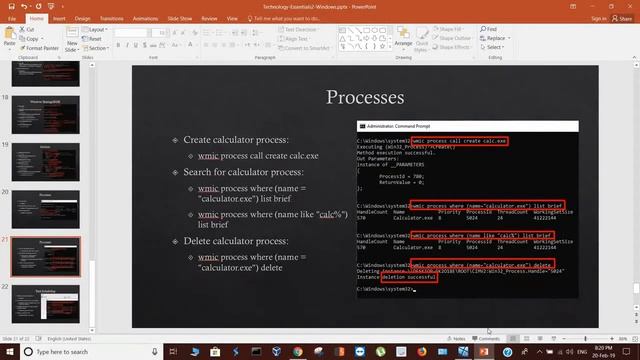The width and height of the screenshot is (640, 360).
Task: Switch to the View tab
Action: click(232, 19)
